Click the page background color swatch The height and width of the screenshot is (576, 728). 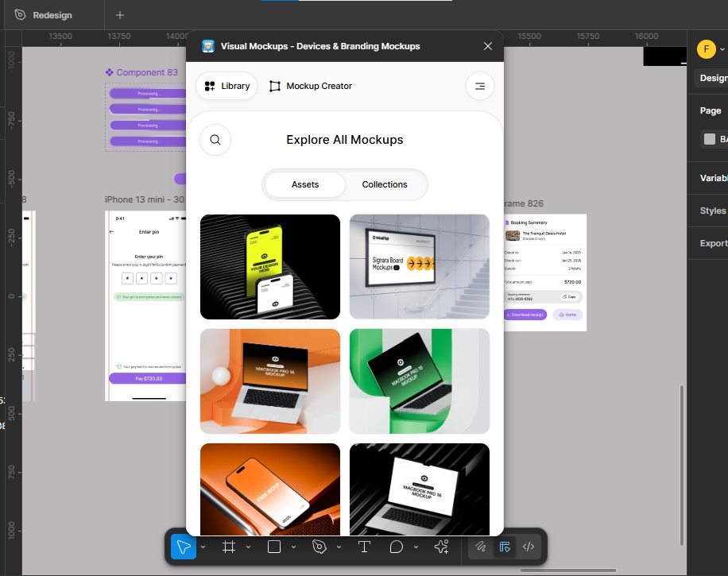point(710,139)
